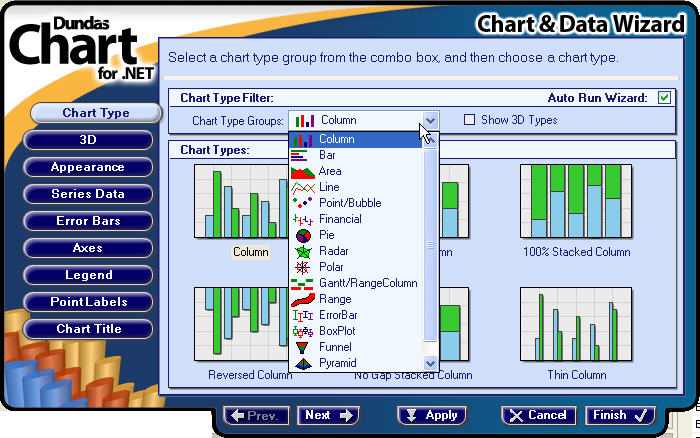Pick Point/Bubble from the list

[356, 204]
